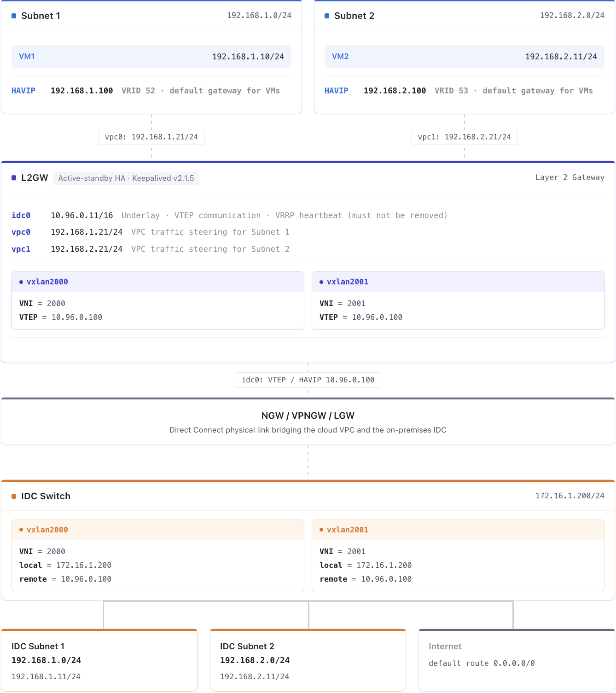Click the blue square icon beside Subnet 2
The height and width of the screenshot is (693, 616).
(x=327, y=16)
